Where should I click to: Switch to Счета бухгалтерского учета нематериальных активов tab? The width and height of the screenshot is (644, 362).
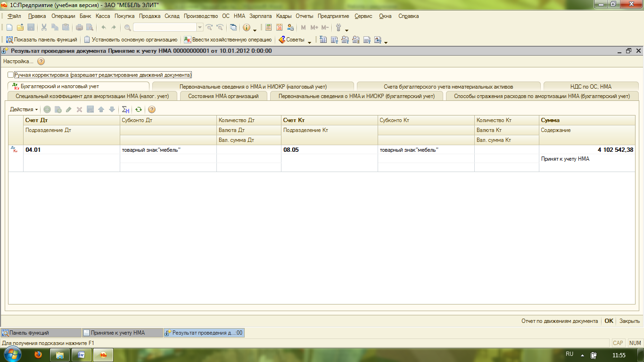click(448, 86)
